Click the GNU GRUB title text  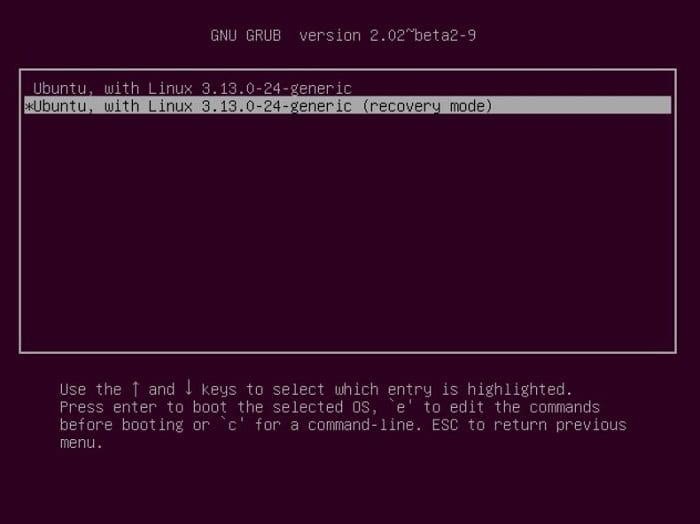pyautogui.click(x=246, y=35)
